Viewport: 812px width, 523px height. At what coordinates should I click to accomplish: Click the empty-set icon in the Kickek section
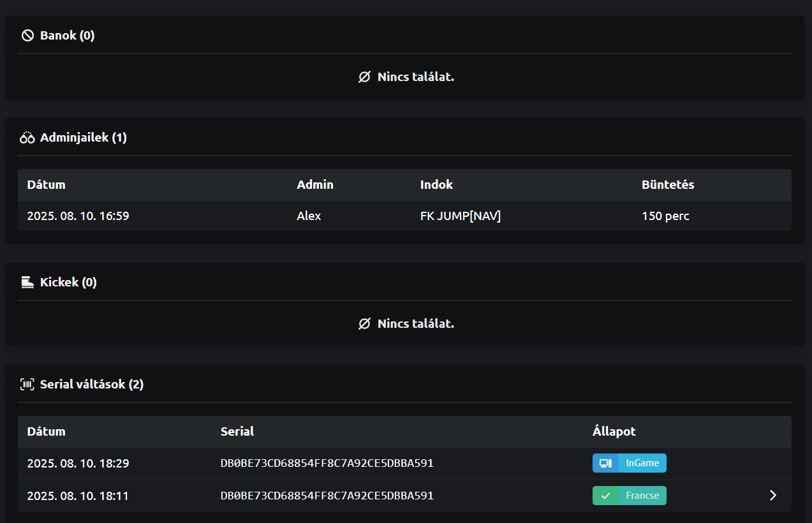(364, 323)
